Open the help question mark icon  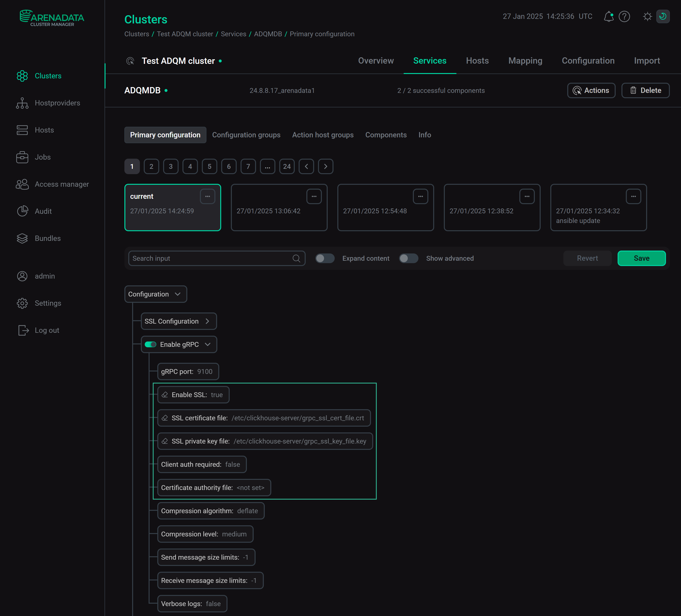[x=624, y=16]
